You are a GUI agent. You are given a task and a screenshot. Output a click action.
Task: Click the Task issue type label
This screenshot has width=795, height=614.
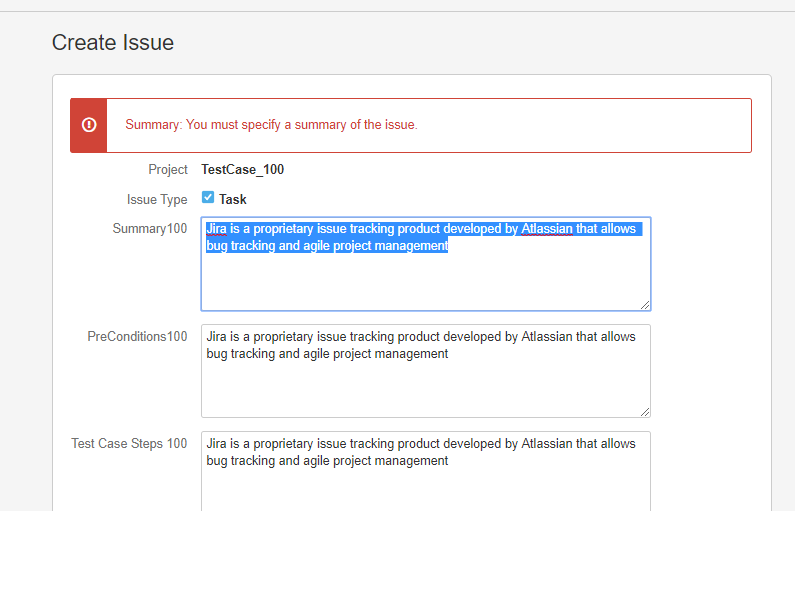coord(233,199)
